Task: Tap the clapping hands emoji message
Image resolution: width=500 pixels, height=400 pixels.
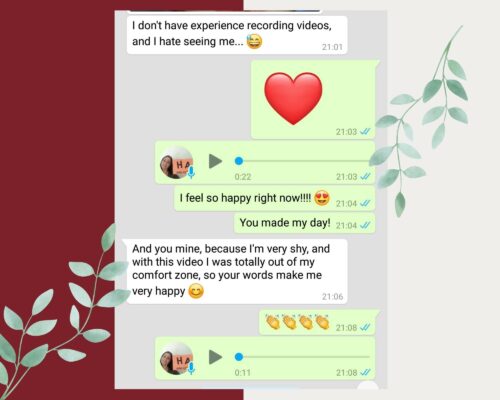Action: (297, 322)
